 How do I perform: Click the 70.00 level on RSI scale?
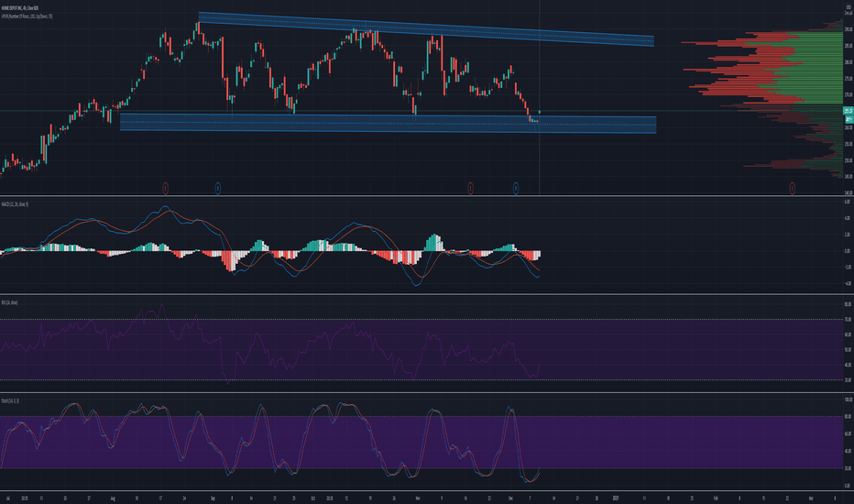(848, 319)
